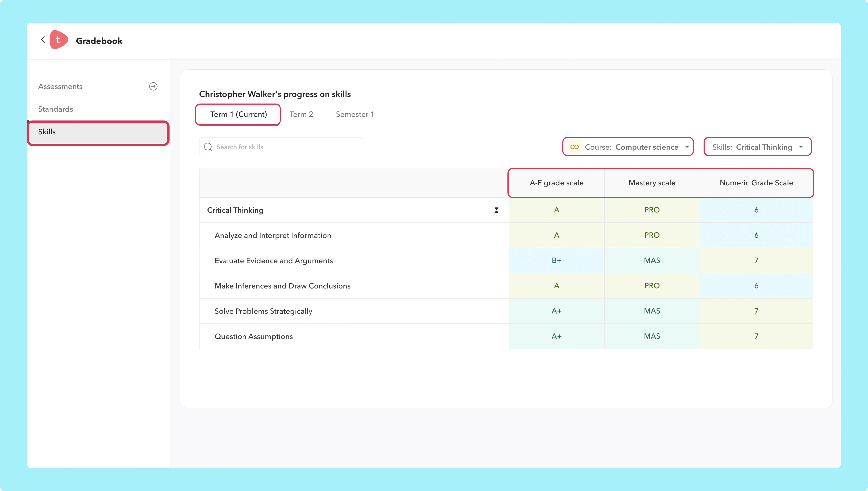
Task: Click the A-F grade scale column header
Action: (557, 183)
